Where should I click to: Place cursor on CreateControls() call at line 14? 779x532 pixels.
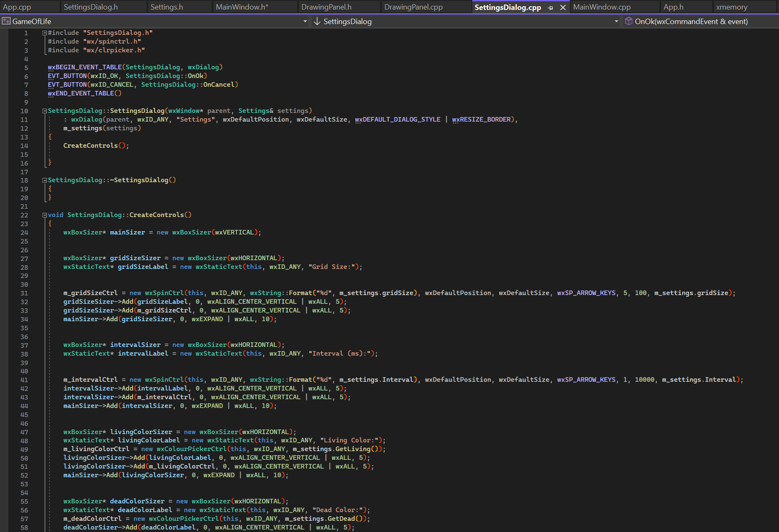pyautogui.click(x=90, y=146)
